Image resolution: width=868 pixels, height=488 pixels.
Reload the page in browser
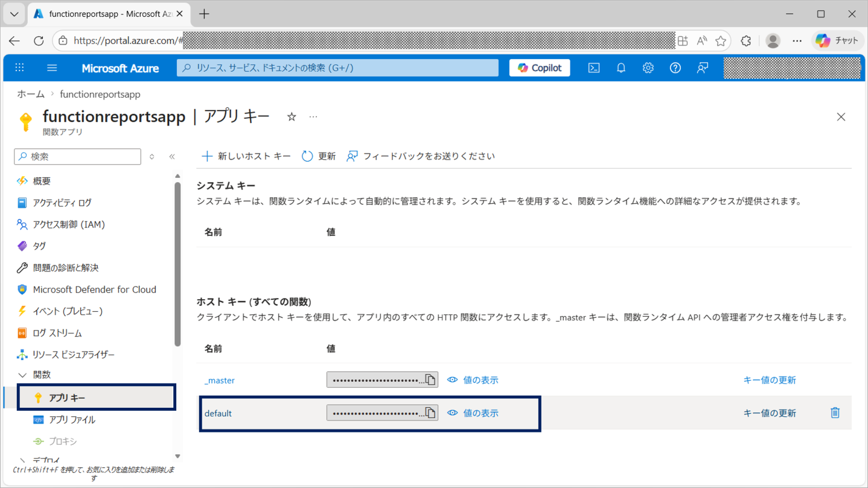coord(39,40)
